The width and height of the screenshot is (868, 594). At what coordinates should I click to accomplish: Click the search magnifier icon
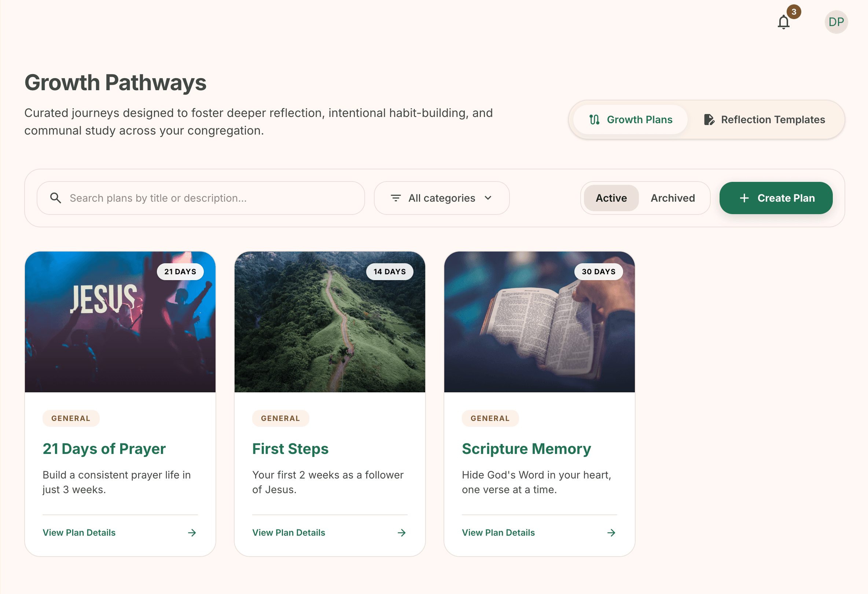[x=56, y=198]
